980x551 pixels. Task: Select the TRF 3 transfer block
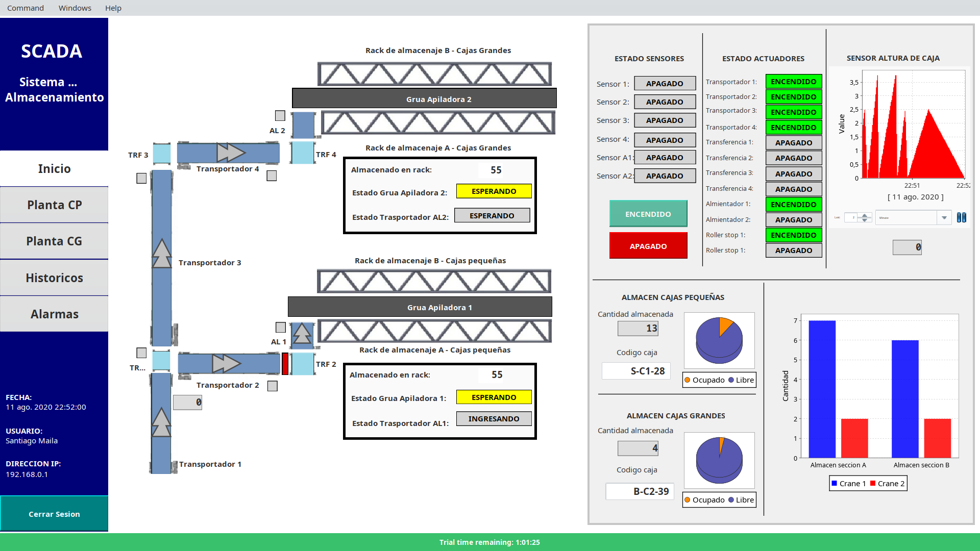[162, 153]
